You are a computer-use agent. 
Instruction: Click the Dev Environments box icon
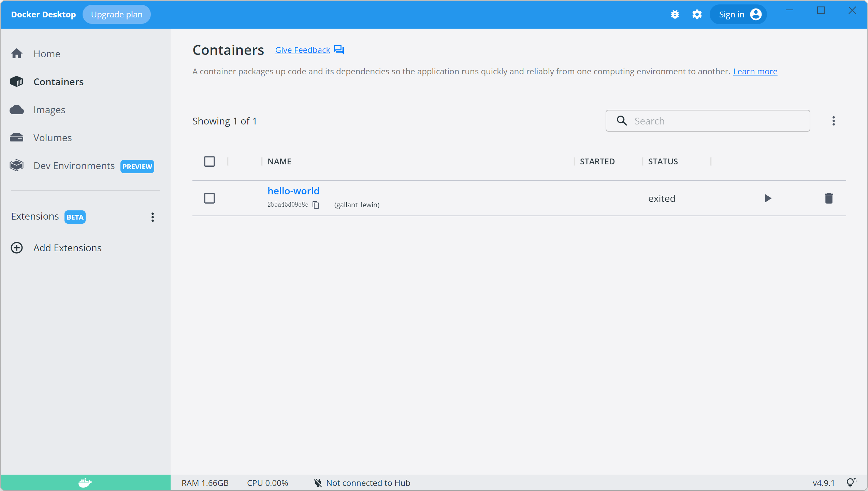(17, 165)
